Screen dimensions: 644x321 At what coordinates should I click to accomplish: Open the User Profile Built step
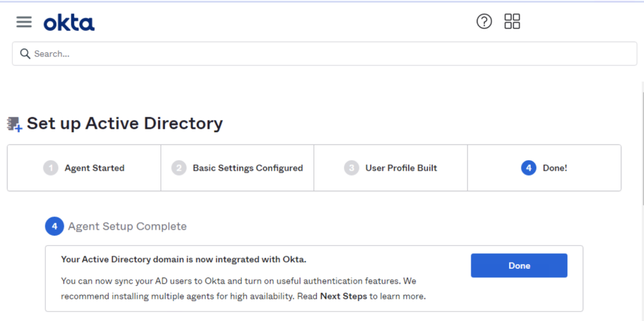point(400,168)
